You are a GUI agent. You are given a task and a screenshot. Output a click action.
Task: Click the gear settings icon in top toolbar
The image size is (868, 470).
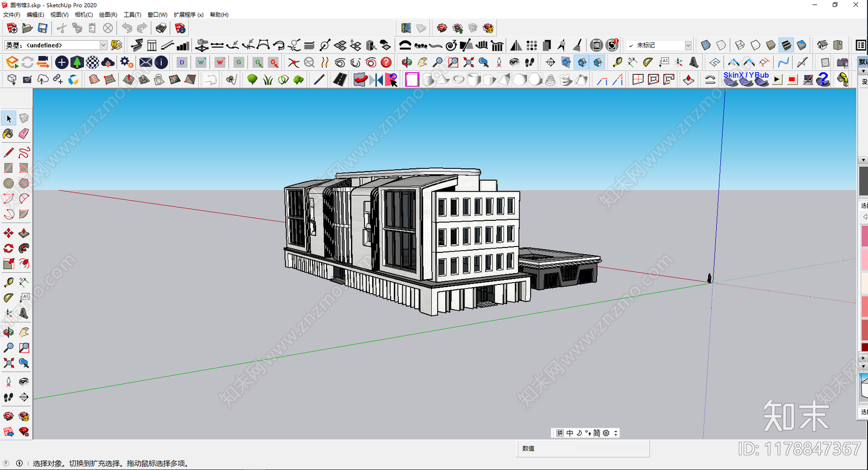pos(126,62)
